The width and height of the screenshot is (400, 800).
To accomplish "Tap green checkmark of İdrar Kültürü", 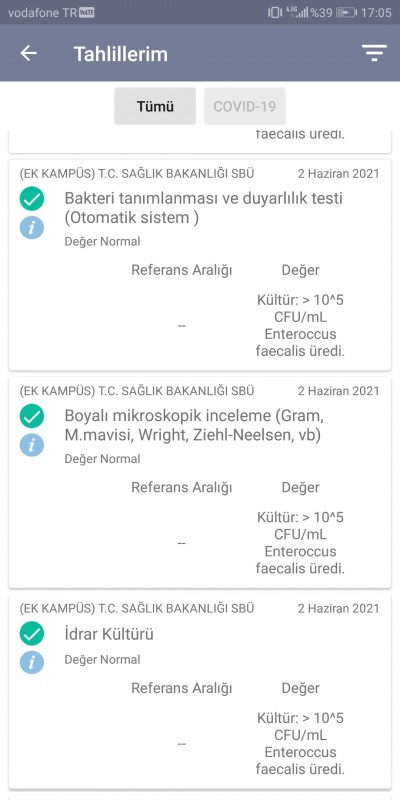I will coord(32,634).
